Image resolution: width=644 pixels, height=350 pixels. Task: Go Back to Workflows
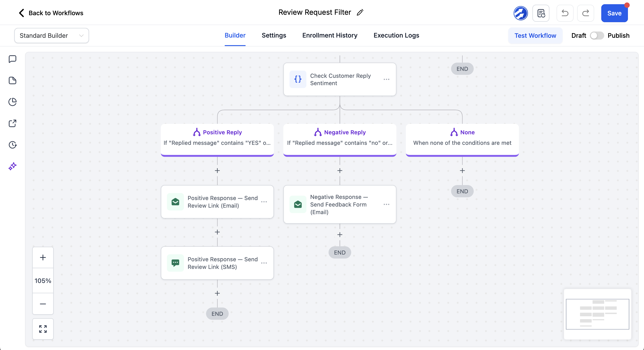(51, 13)
